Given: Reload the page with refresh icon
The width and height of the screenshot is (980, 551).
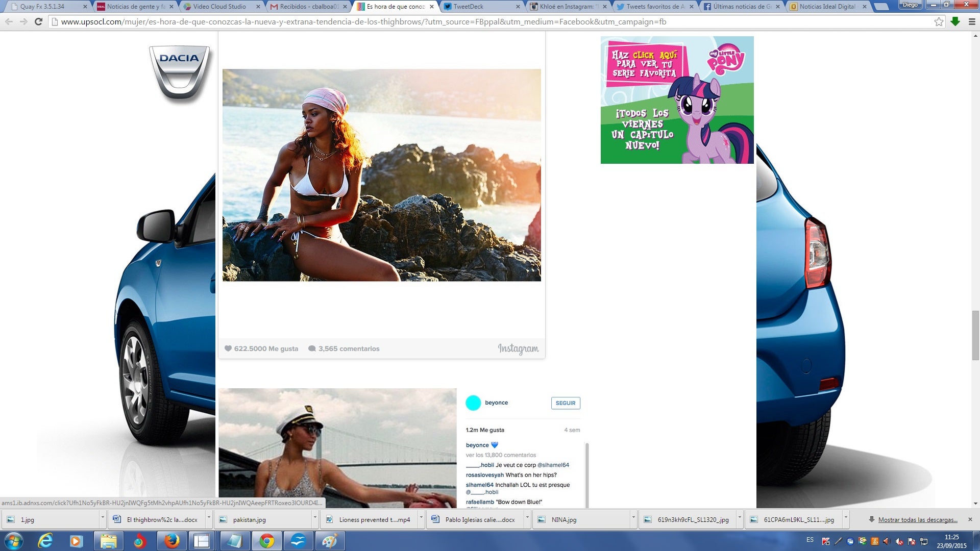Looking at the screenshot, I should pos(38,22).
